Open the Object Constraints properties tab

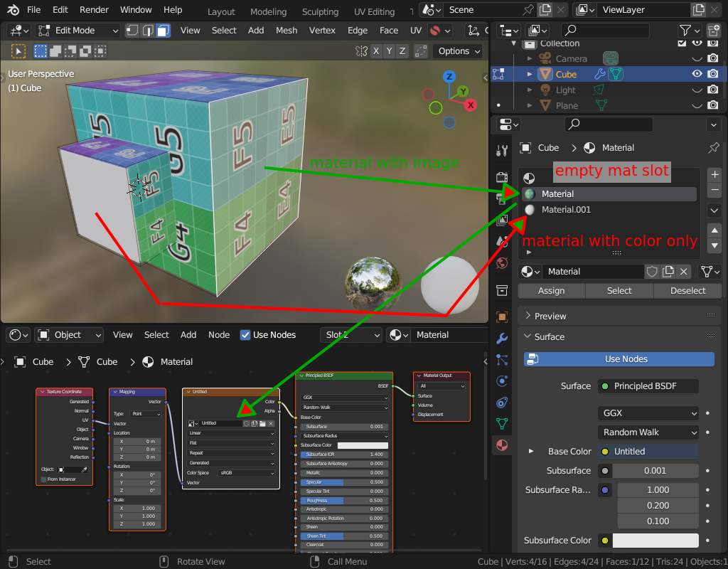(502, 403)
